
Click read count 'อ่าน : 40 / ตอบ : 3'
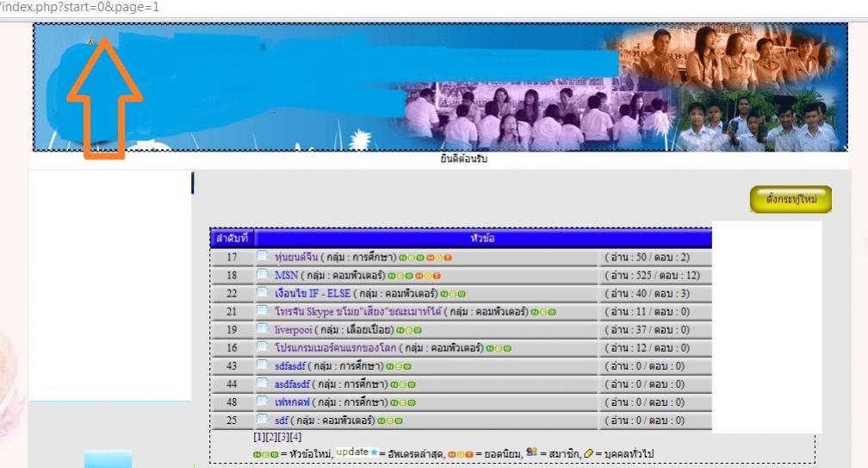point(648,294)
